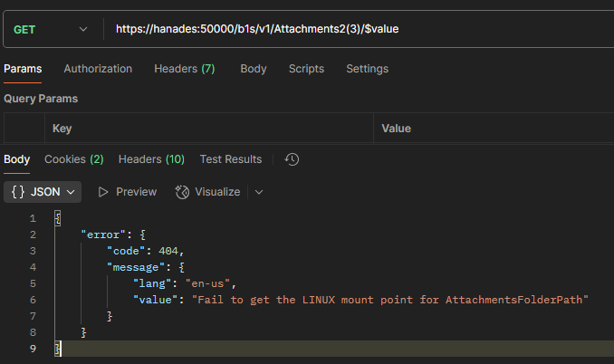Image resolution: width=614 pixels, height=364 pixels.
Task: Click the Visualize button
Action: click(x=207, y=192)
